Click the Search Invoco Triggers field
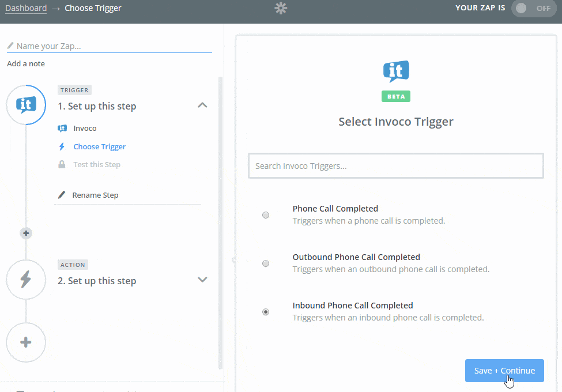Screen dimensions: 562x392 click(396, 166)
